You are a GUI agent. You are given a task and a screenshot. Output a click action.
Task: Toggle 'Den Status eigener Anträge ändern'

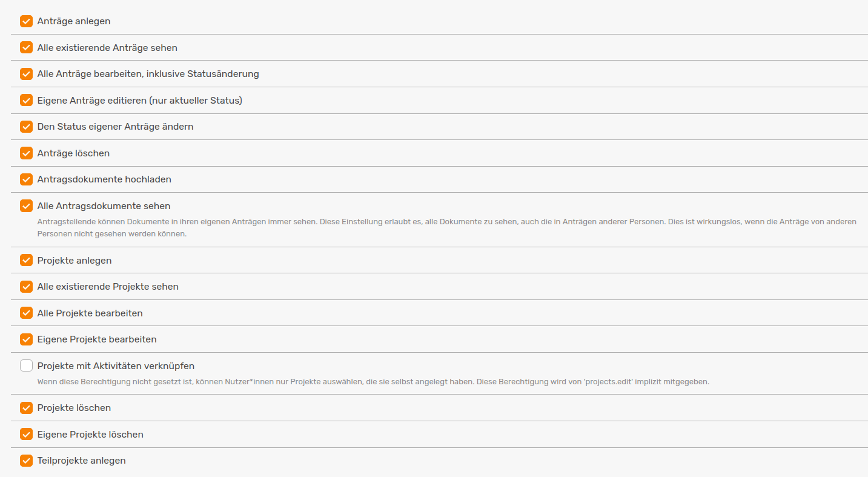(x=26, y=127)
